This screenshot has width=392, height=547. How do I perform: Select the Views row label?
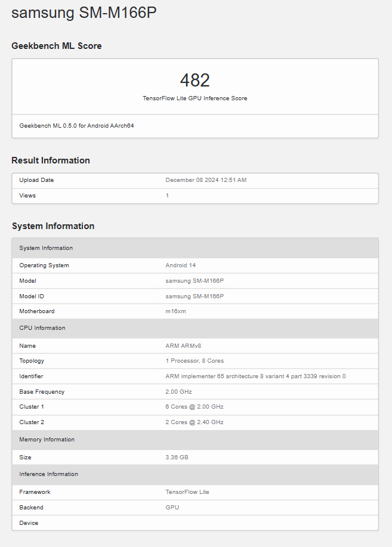pyautogui.click(x=27, y=196)
